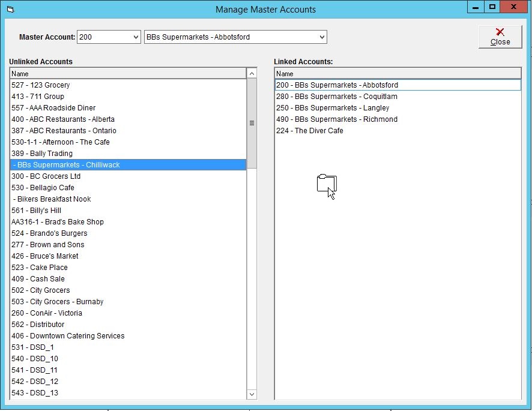Select 542 - DSD_12

[x=128, y=382]
